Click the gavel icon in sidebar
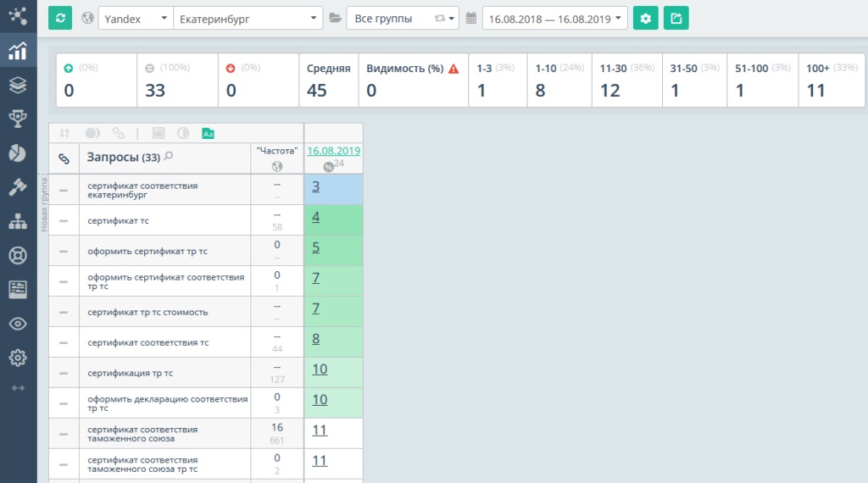This screenshot has width=868, height=483. pyautogui.click(x=18, y=187)
